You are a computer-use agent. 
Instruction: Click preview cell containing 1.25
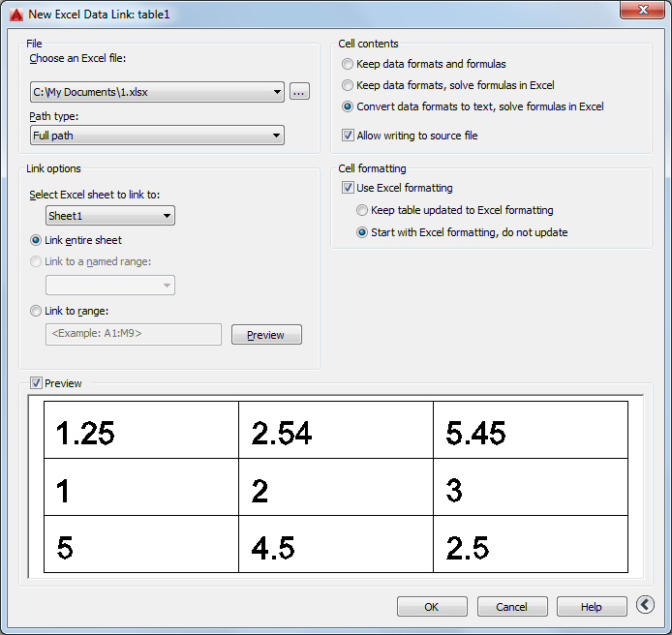[141, 430]
